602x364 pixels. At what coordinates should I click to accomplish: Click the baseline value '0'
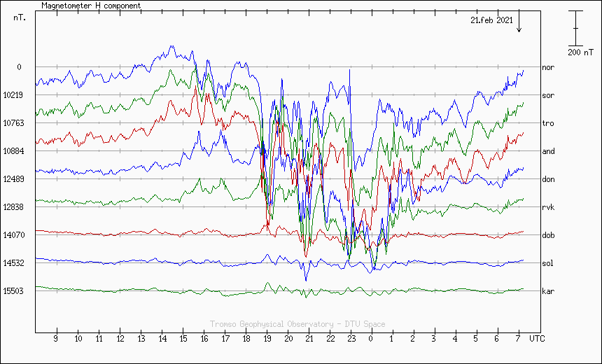tap(19, 67)
